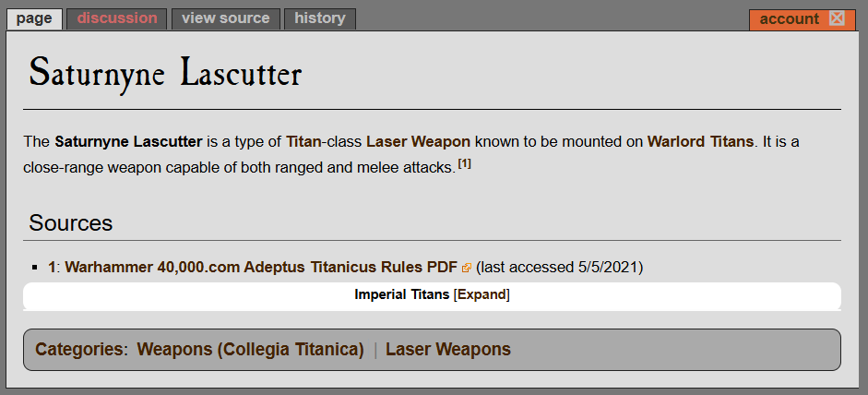Follow the Titan link in the intro
The width and height of the screenshot is (868, 395).
(303, 142)
